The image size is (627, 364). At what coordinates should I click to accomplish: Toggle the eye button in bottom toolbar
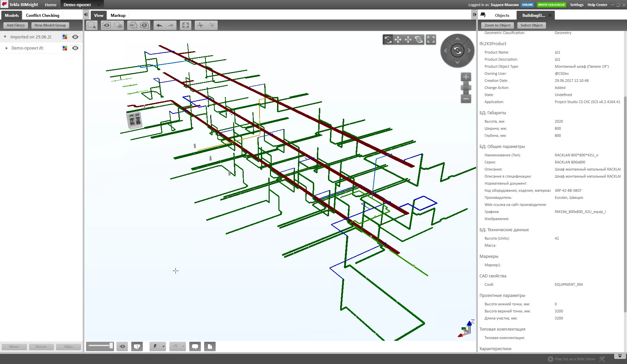point(122,346)
